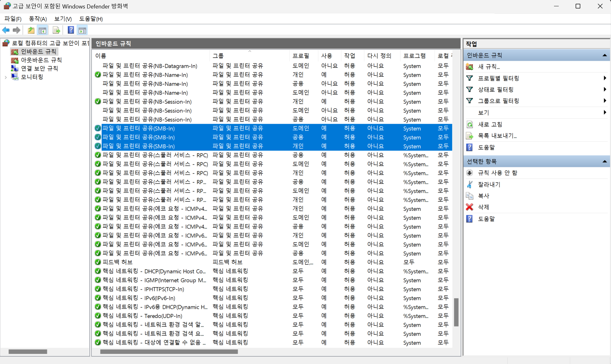Click the 새로 고침 refresh icon

(469, 124)
